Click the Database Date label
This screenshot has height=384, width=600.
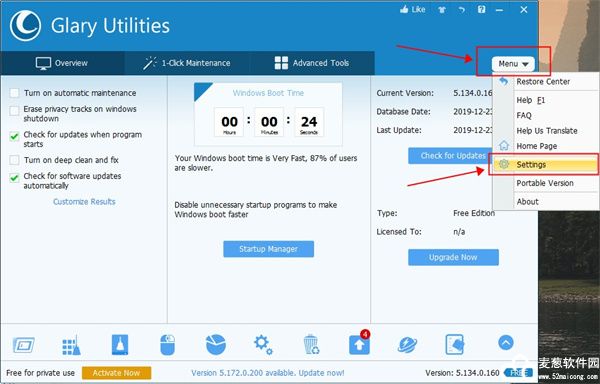(403, 112)
